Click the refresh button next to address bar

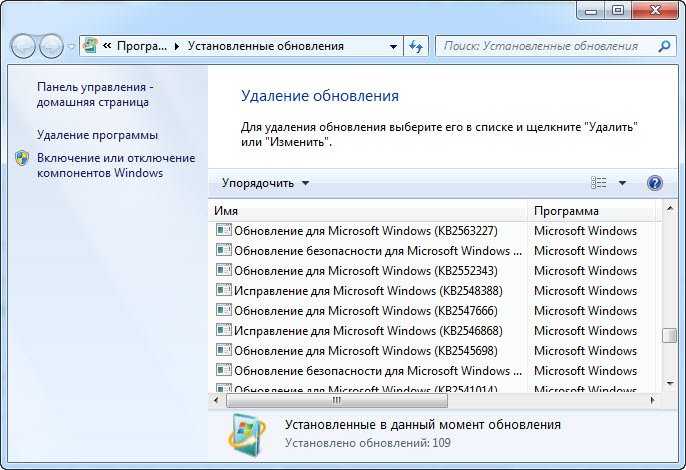pyautogui.click(x=415, y=46)
